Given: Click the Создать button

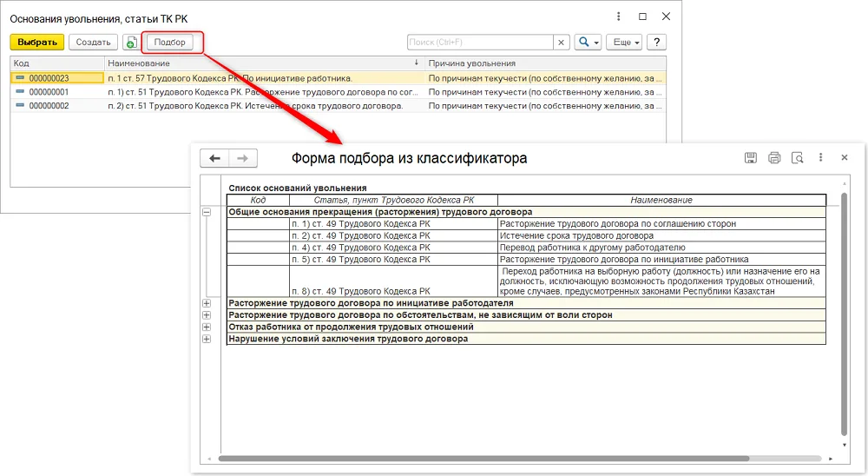Looking at the screenshot, I should pos(93,42).
